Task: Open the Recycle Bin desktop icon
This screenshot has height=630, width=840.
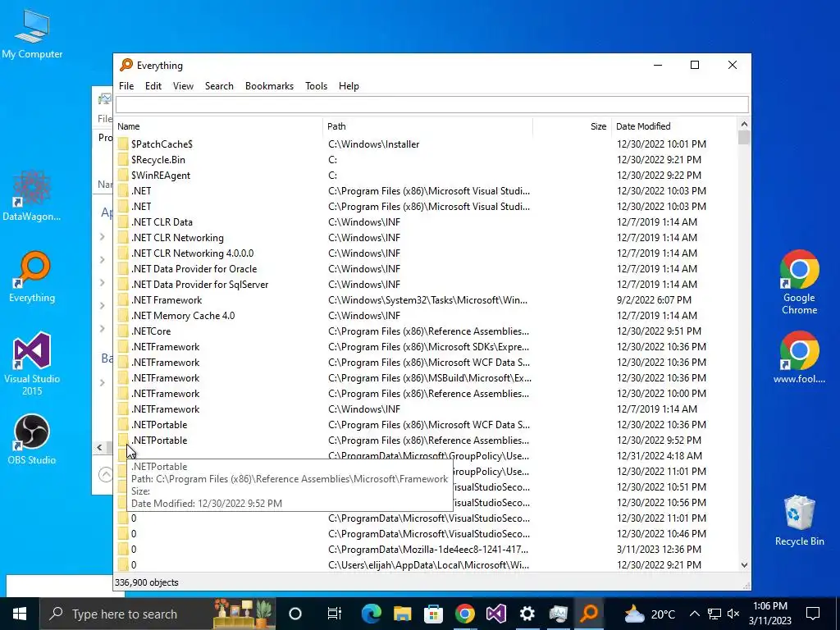Action: [799, 520]
